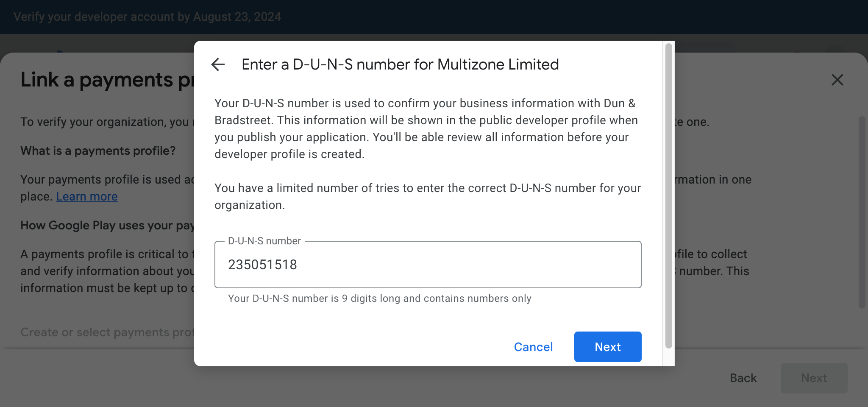Click the 9 digits helper text
Image resolution: width=868 pixels, height=407 pixels.
pos(379,298)
